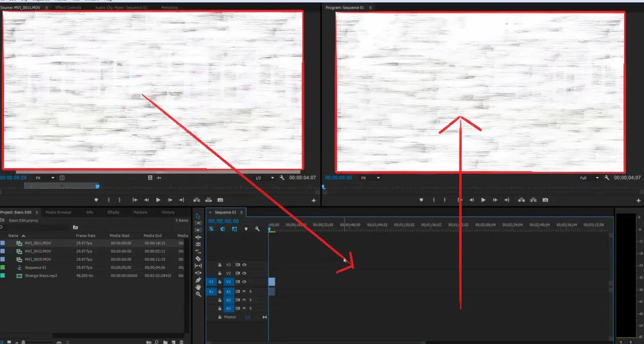Toggle V1 source patching button
The height and width of the screenshot is (344, 644).
click(211, 282)
